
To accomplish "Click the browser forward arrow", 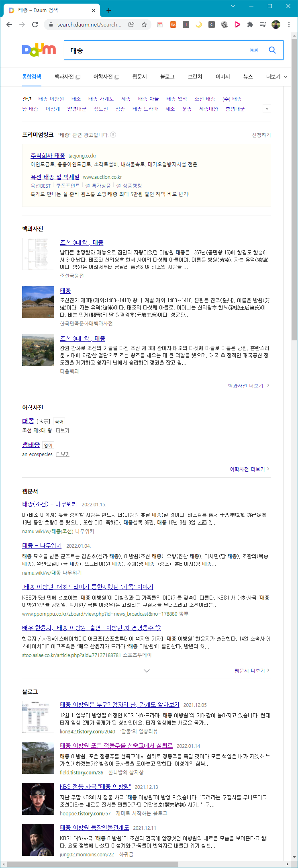I will [x=22, y=25].
